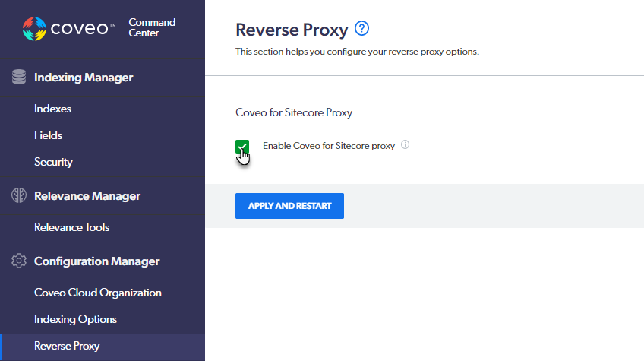
Task: Click the Configuration Manager gear icon
Action: point(19,261)
